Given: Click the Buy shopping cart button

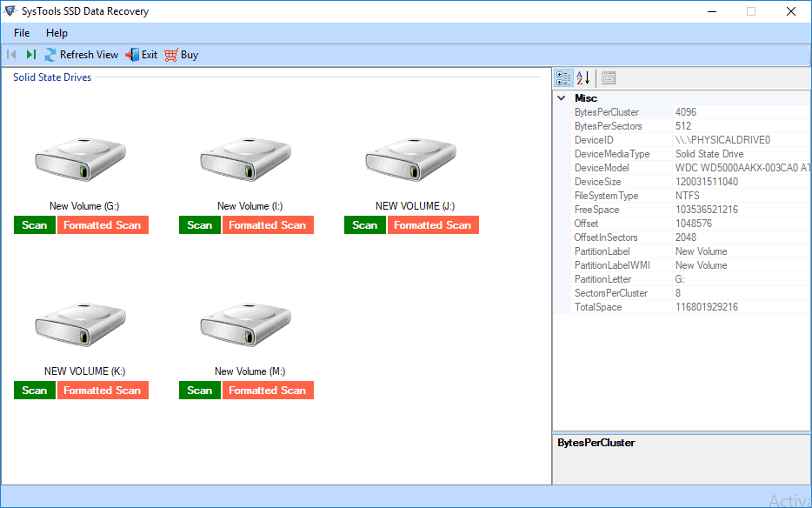Looking at the screenshot, I should coord(182,55).
